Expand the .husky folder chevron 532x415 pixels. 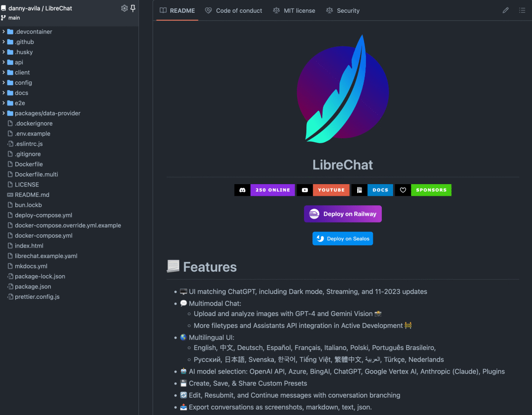tap(3, 52)
